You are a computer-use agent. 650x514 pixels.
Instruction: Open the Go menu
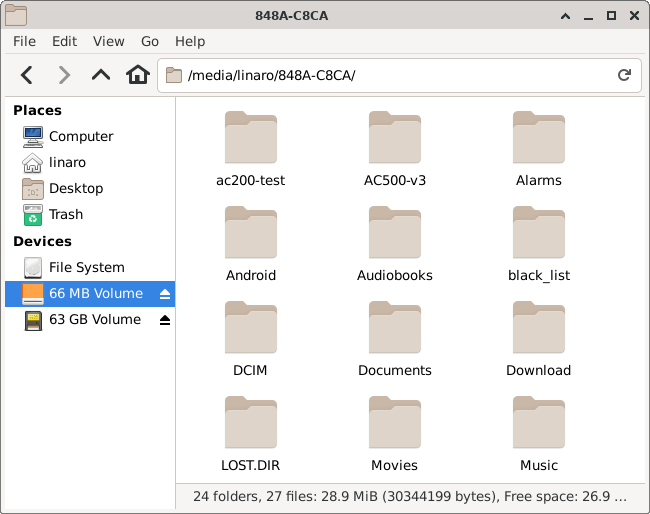(150, 41)
